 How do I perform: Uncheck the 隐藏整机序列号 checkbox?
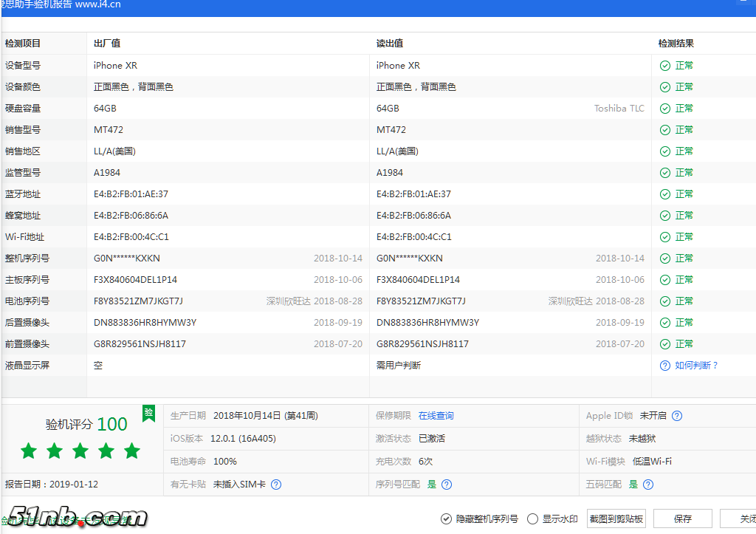446,519
